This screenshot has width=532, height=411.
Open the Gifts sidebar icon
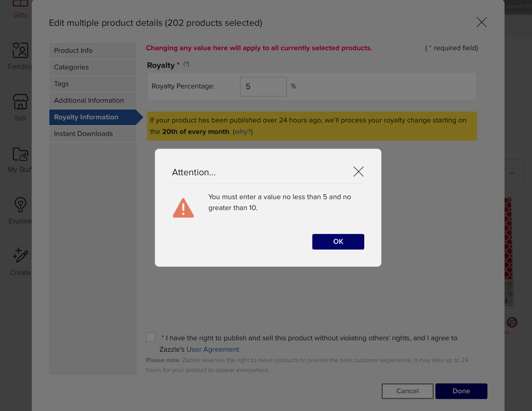point(20,4)
